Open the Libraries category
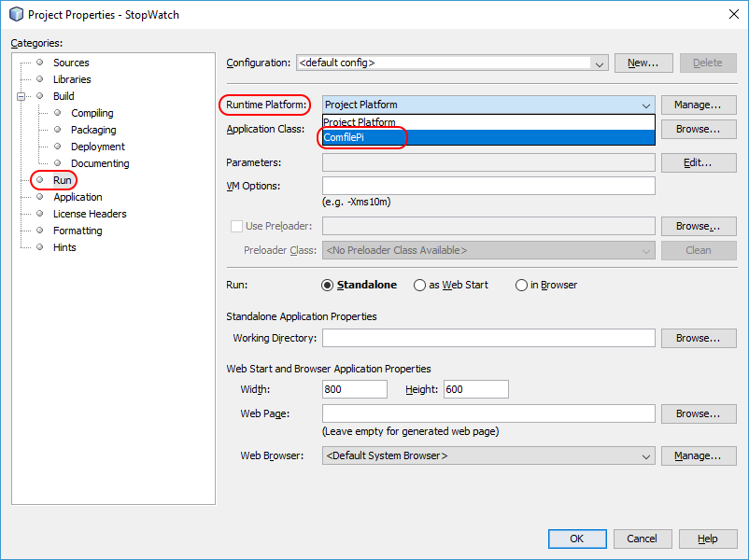 72,79
